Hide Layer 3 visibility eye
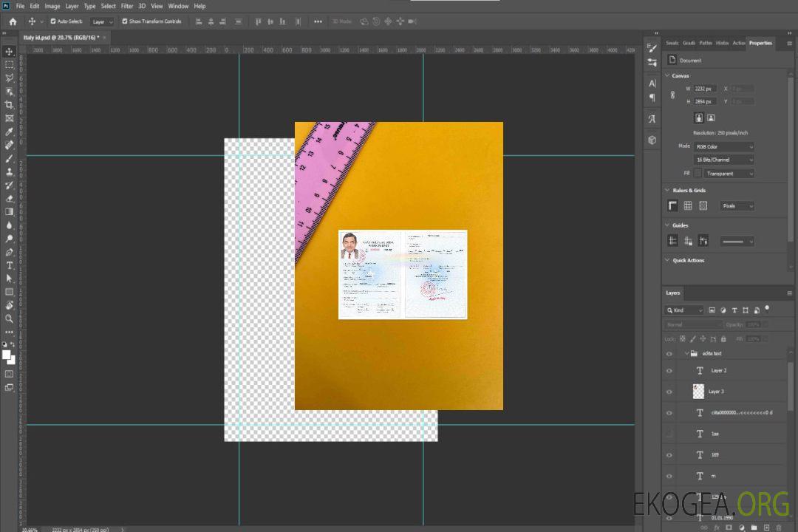This screenshot has height=532, width=798. 669,392
